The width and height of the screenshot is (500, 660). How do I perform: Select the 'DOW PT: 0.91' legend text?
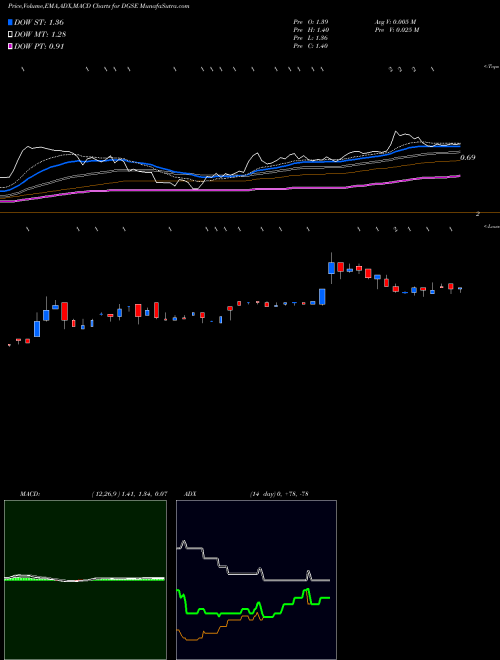click(39, 47)
